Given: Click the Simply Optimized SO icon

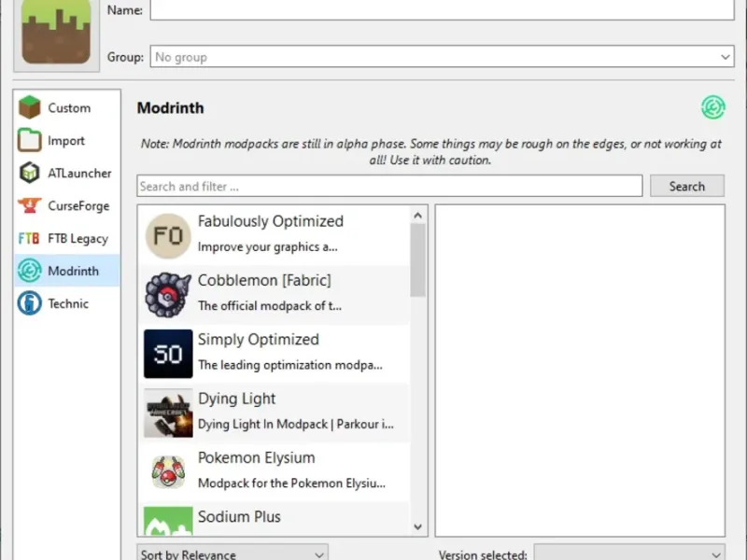Looking at the screenshot, I should (168, 354).
